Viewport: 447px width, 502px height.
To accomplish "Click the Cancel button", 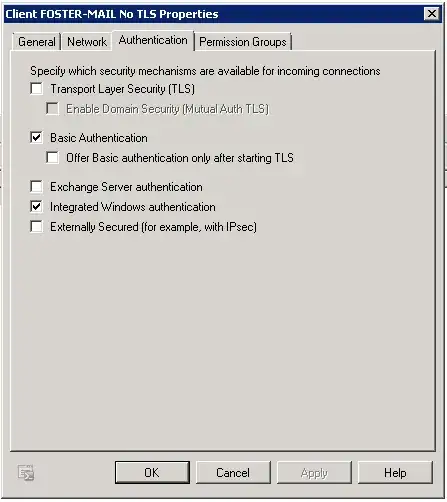I will pyautogui.click(x=233, y=472).
